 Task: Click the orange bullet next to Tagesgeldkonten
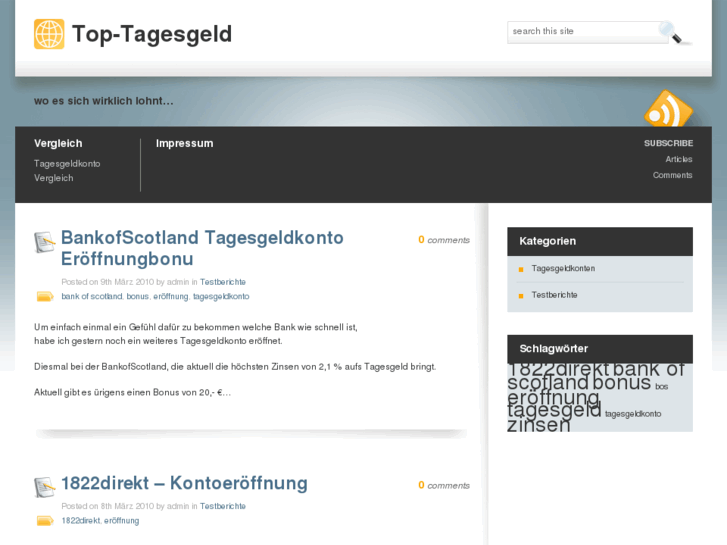click(x=521, y=269)
